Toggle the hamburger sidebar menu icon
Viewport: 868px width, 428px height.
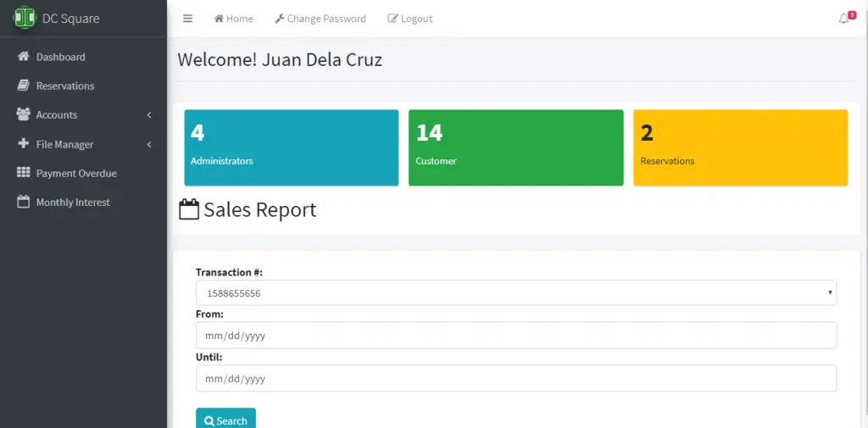click(187, 19)
